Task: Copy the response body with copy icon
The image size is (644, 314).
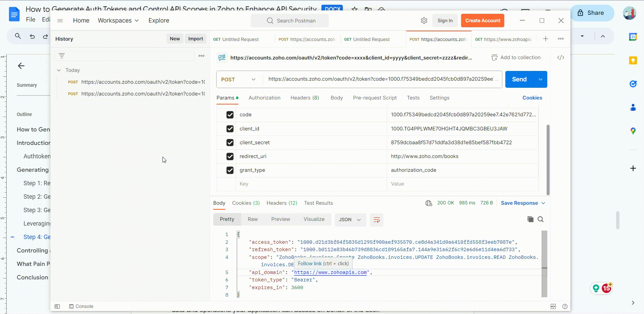Action: pyautogui.click(x=530, y=219)
